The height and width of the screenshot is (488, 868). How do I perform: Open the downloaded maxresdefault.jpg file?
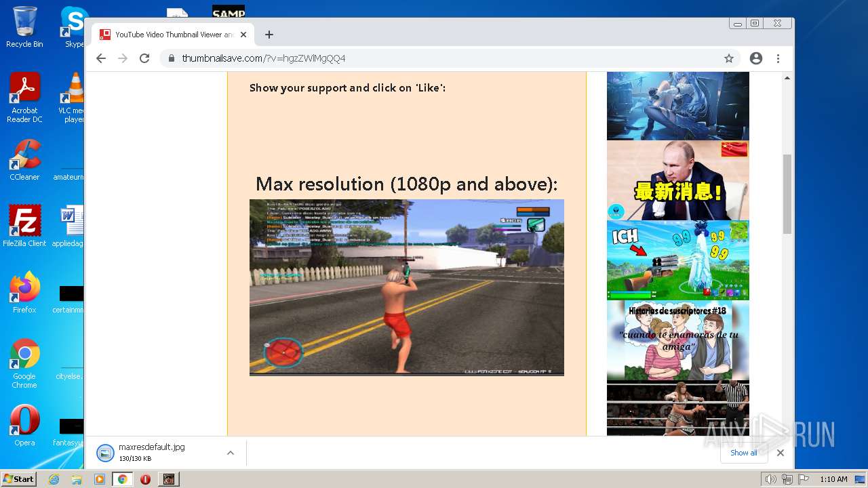pos(151,452)
